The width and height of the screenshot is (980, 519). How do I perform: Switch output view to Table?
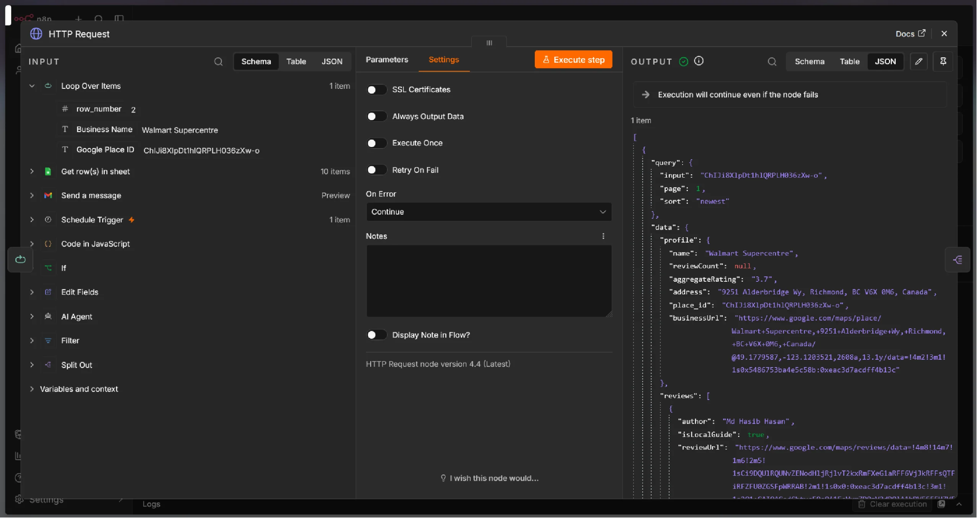click(x=849, y=62)
